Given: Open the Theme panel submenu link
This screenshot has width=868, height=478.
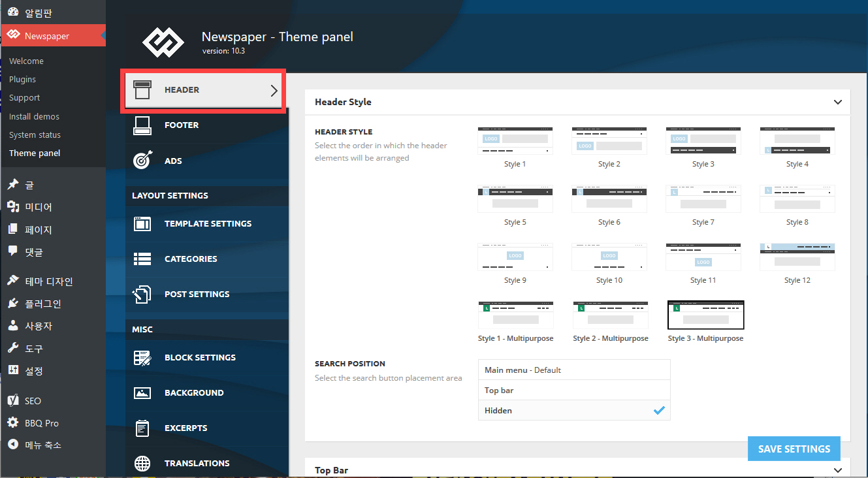Looking at the screenshot, I should pos(35,153).
